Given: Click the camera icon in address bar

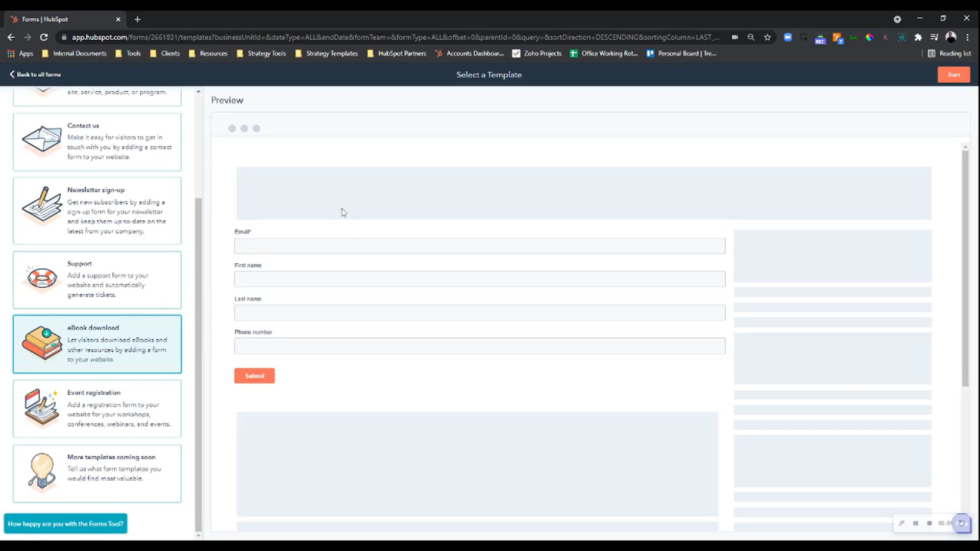Looking at the screenshot, I should point(734,37).
